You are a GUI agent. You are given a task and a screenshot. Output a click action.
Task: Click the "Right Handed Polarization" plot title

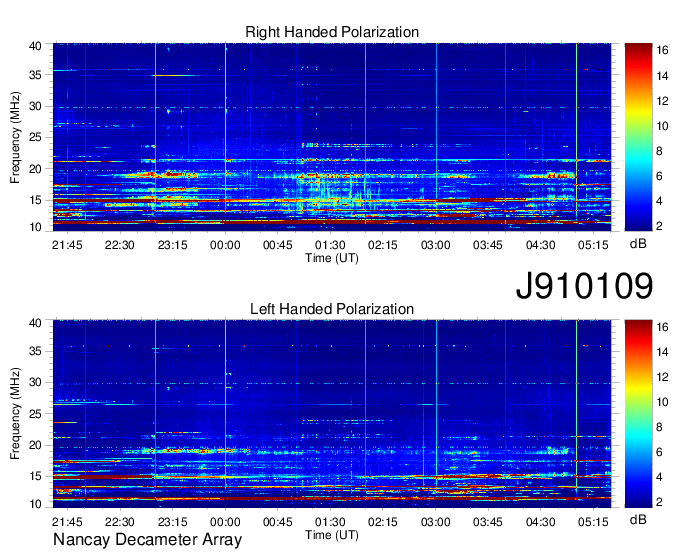332,32
